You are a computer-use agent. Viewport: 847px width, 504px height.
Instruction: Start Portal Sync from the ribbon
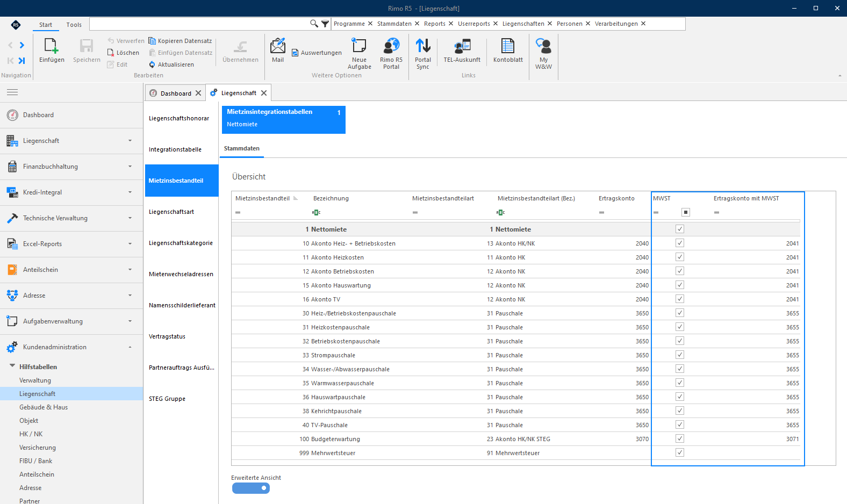coord(423,54)
